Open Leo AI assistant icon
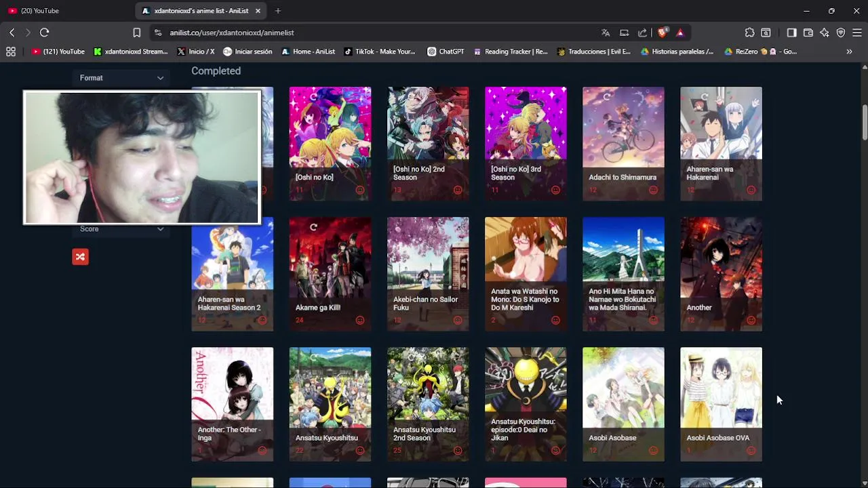 point(825,33)
